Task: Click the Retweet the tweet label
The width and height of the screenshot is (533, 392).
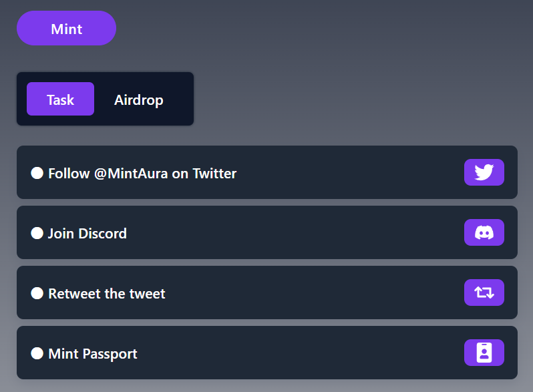Action: pos(107,293)
